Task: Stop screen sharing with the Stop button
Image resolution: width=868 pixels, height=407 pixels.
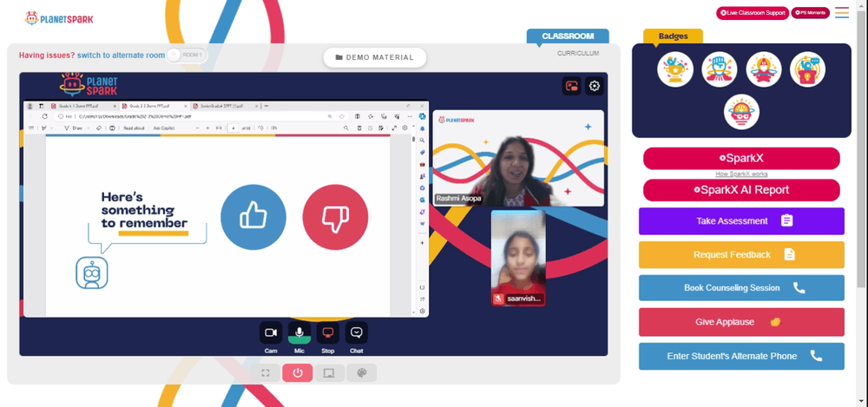Action: (328, 332)
